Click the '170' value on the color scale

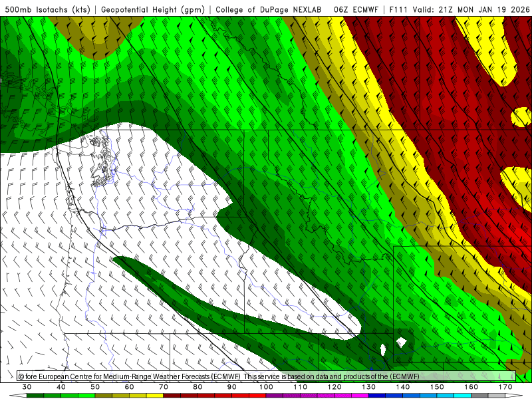coord(505,387)
